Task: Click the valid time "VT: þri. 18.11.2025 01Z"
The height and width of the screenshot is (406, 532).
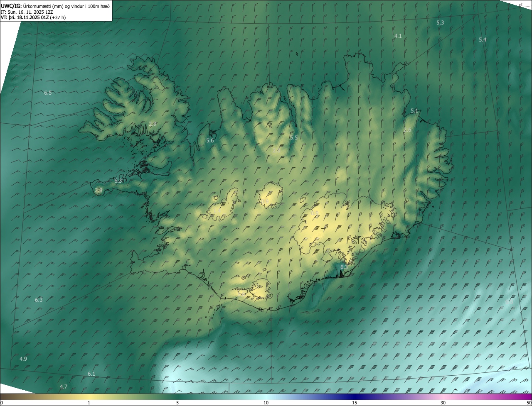Action: tap(25, 17)
